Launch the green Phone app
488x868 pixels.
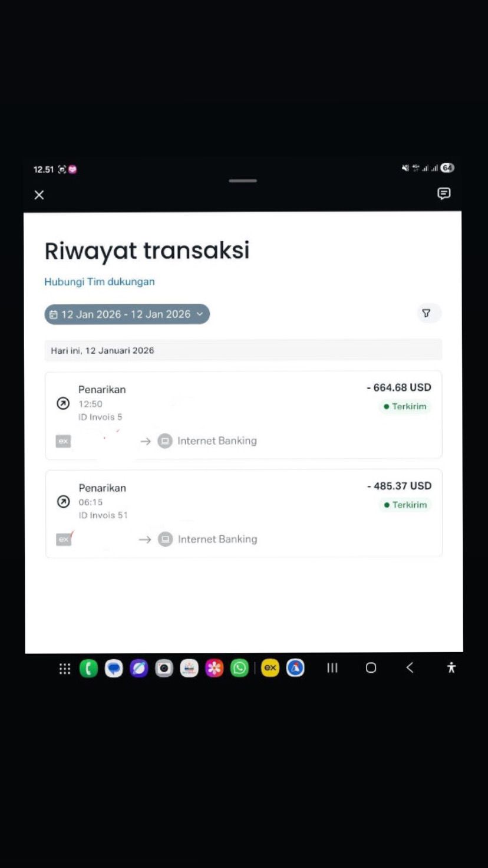(88, 668)
